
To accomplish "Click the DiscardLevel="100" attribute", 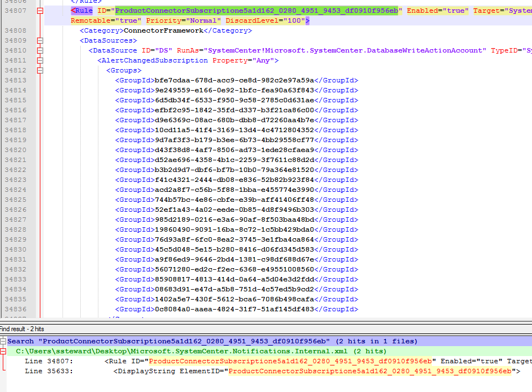I will [265, 20].
